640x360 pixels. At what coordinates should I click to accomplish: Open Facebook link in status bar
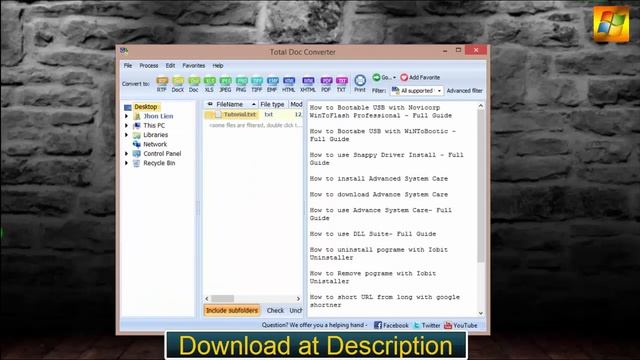(x=391, y=325)
